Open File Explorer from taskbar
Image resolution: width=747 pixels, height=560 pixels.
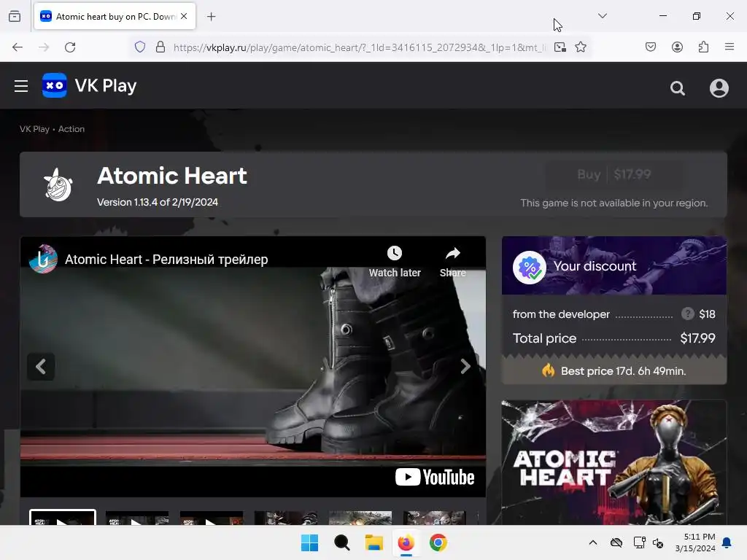(x=374, y=542)
